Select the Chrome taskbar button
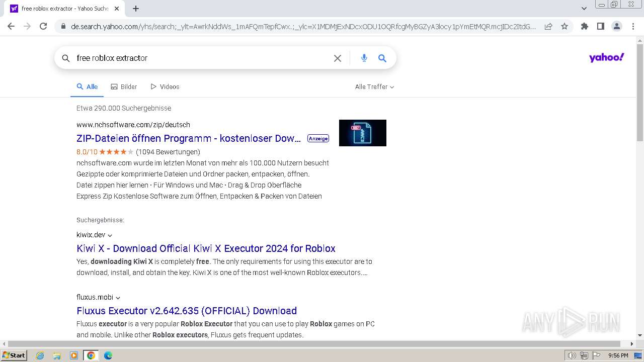Screen dimensions: 644x362 91,355
